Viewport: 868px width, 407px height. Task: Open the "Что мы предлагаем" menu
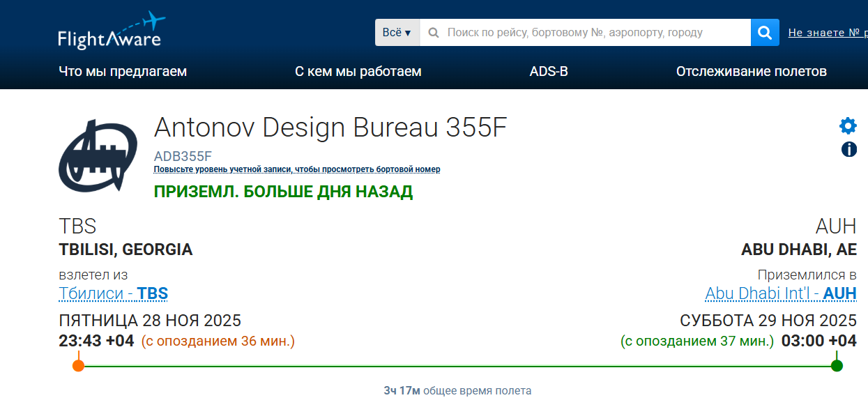pos(123,70)
